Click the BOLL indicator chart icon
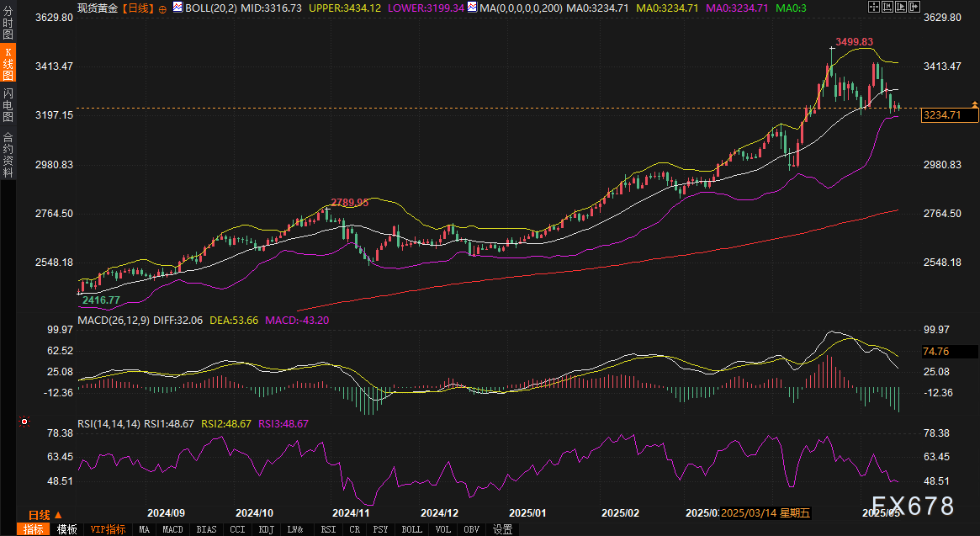The width and height of the screenshot is (980, 536). [x=177, y=8]
